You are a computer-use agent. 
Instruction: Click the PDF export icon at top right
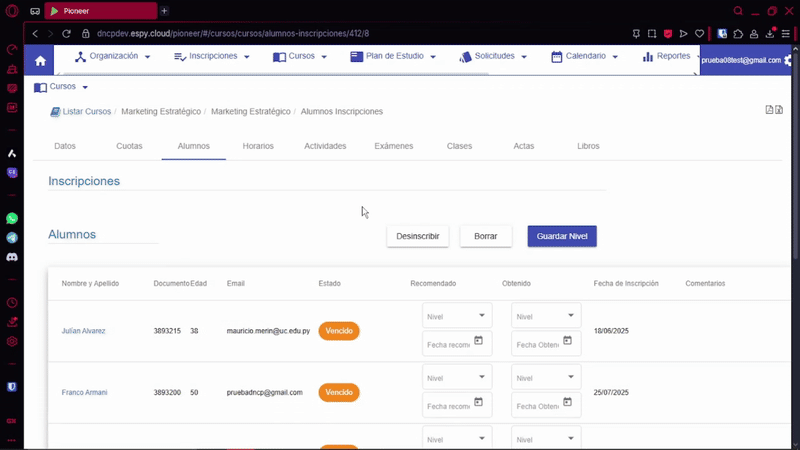769,110
